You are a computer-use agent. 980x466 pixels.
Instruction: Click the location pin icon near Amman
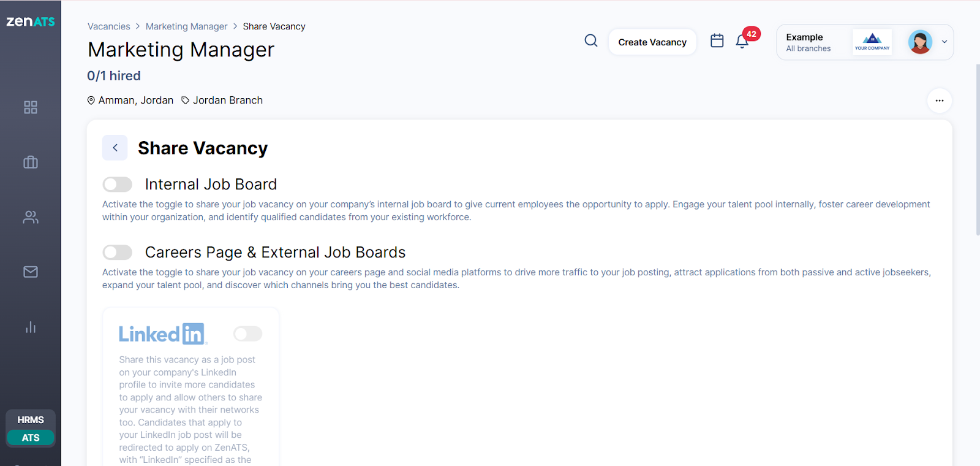coord(91,101)
